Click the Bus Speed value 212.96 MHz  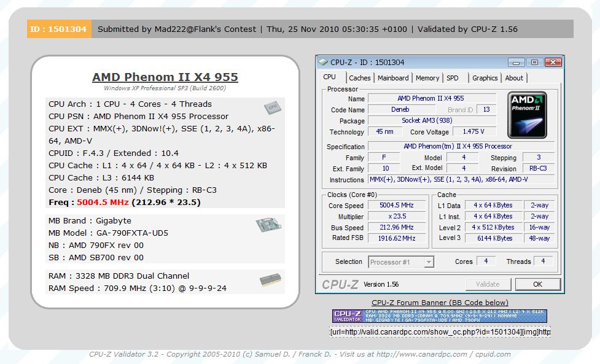tap(397, 228)
